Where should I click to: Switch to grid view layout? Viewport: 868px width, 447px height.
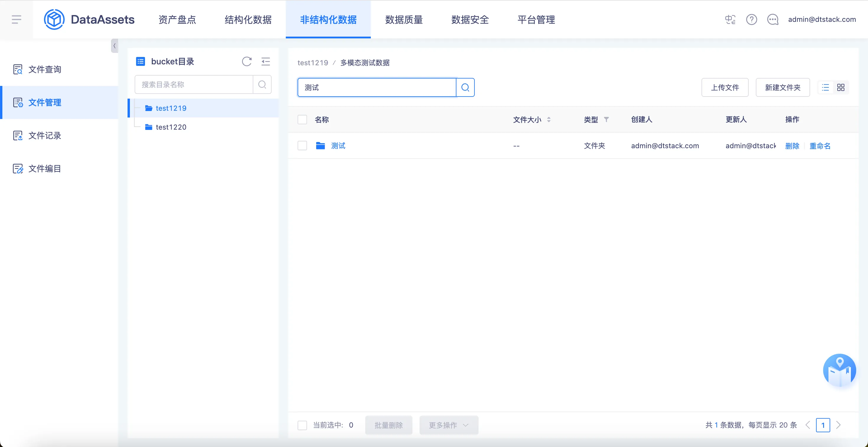841,88
